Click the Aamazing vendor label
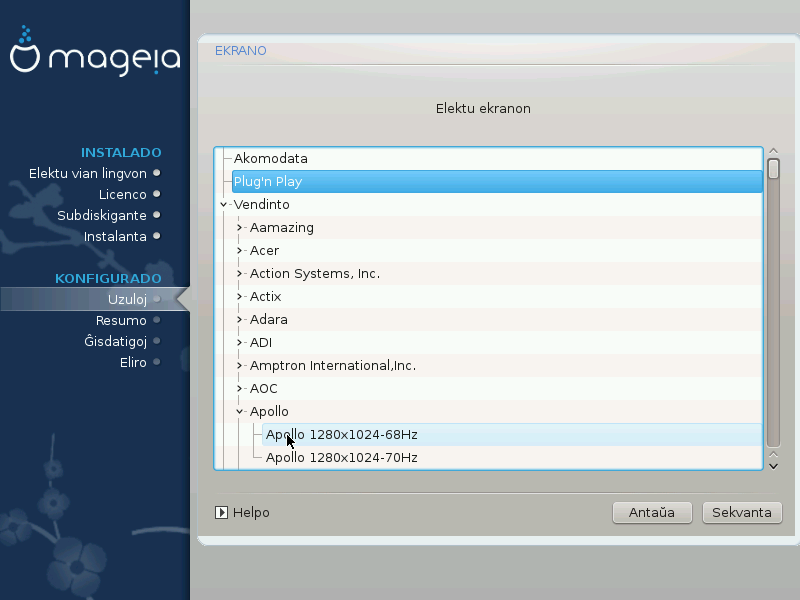Image resolution: width=800 pixels, height=600 pixels. point(282,228)
